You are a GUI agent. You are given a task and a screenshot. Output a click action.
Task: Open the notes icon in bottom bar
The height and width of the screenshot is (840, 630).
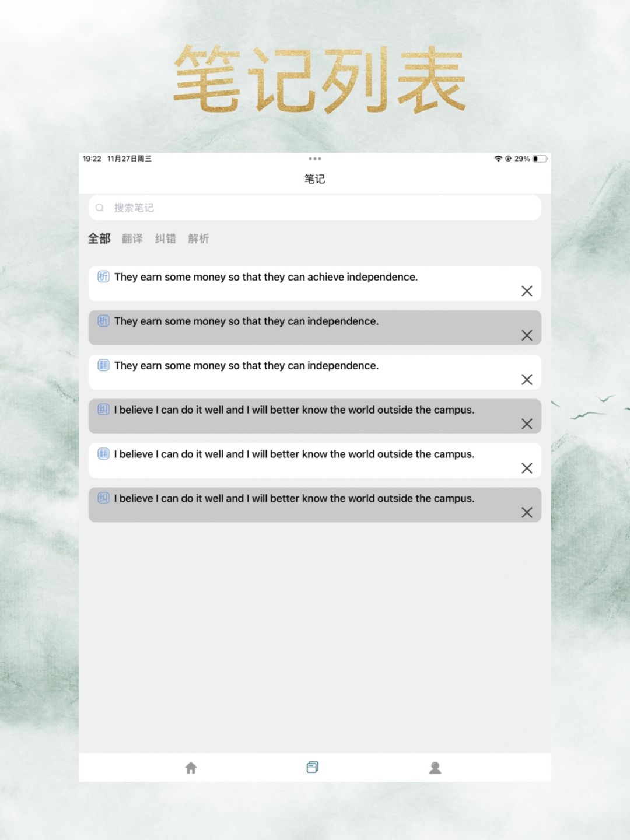tap(313, 767)
